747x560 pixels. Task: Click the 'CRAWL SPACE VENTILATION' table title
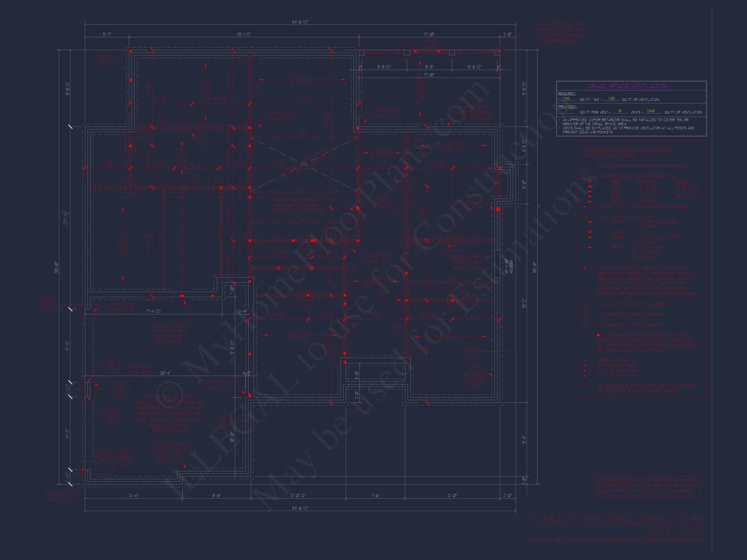pos(627,86)
